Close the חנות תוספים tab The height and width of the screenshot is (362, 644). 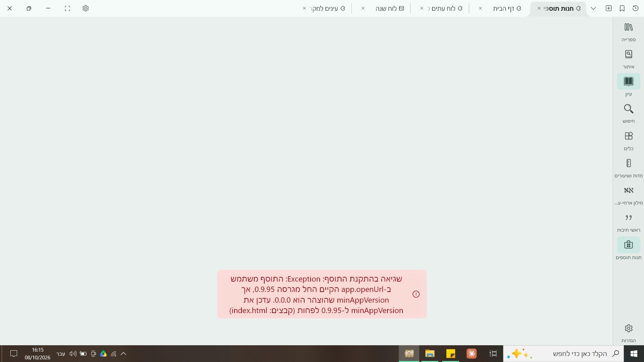pos(539,8)
